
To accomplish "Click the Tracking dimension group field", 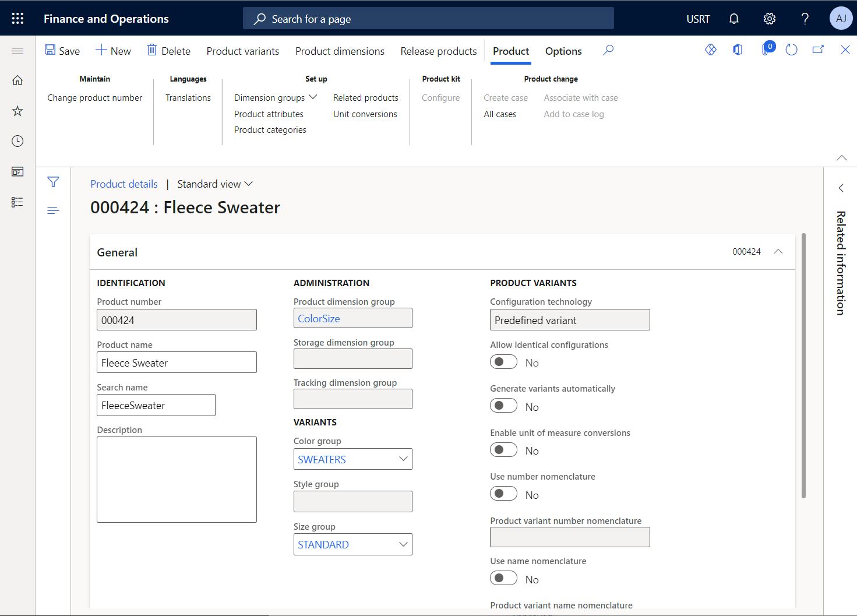I will 352,399.
